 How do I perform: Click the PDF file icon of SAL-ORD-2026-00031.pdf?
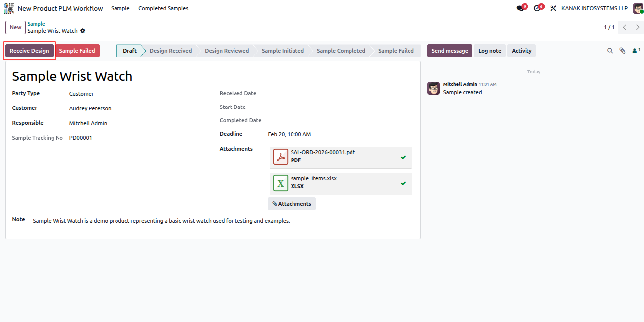[x=281, y=157]
